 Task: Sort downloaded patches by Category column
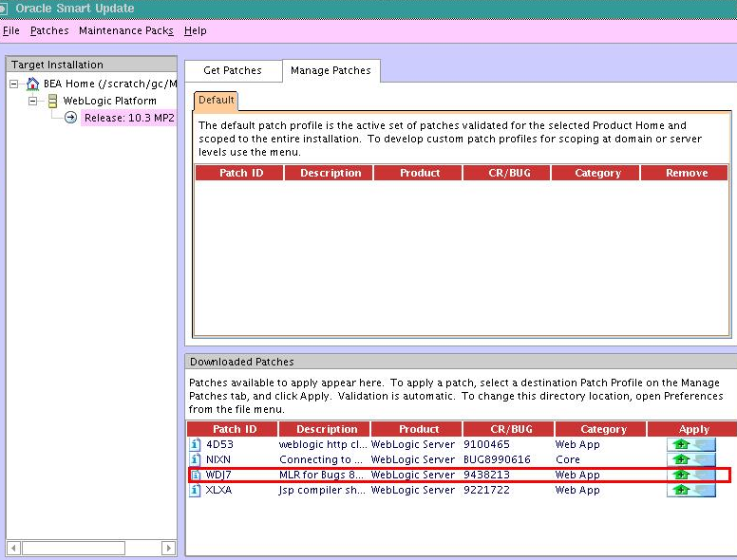(x=603, y=429)
